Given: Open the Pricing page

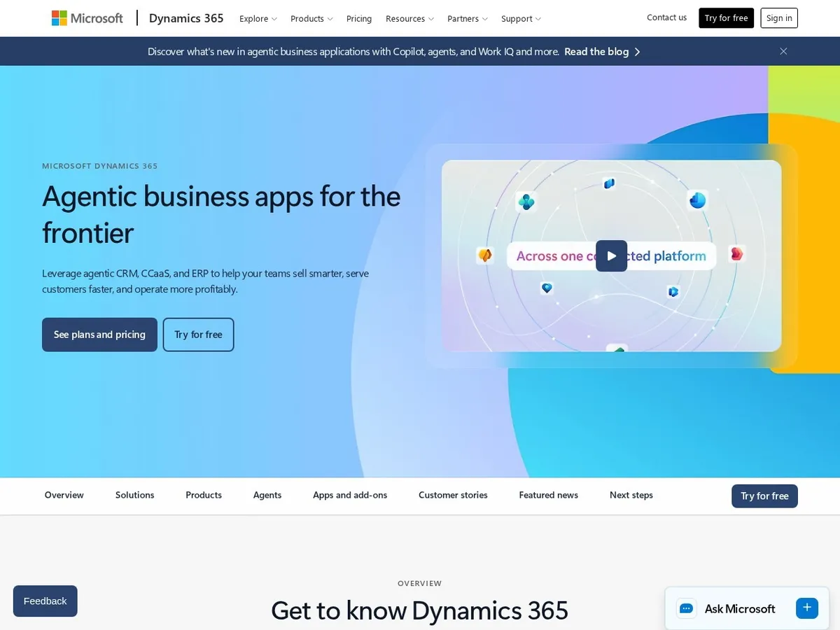Looking at the screenshot, I should (x=359, y=19).
